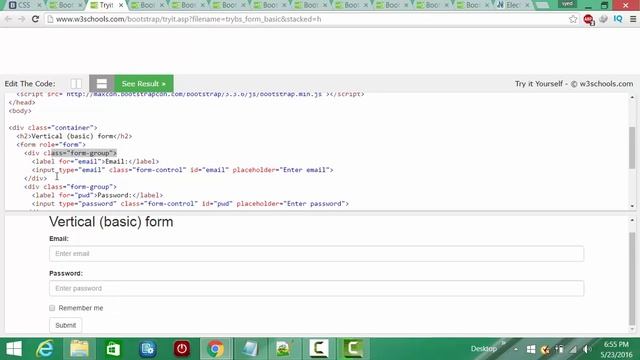The width and height of the screenshot is (640, 360).
Task: Click the result pane scroll-up arrow
Action: coord(632,220)
